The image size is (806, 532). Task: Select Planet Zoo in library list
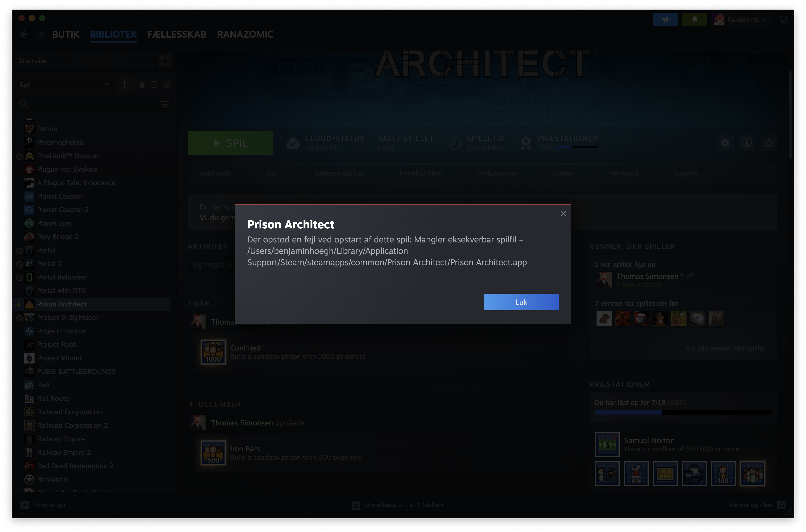point(54,223)
